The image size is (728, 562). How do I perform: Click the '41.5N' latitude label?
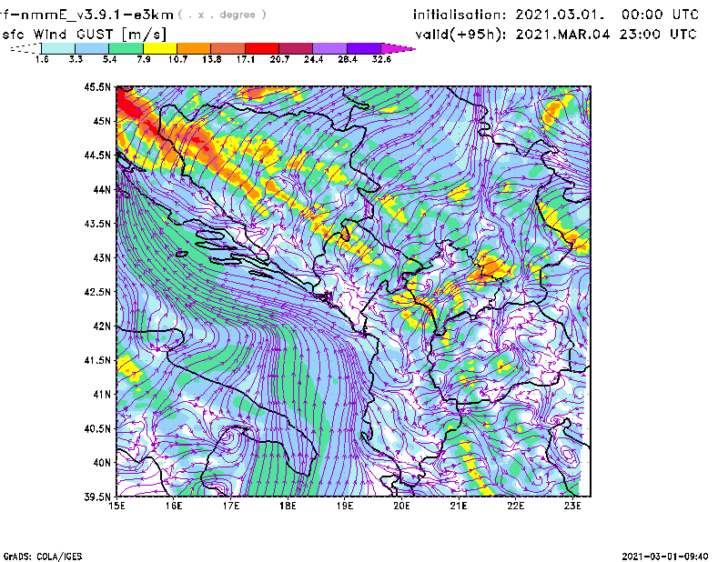click(x=97, y=360)
